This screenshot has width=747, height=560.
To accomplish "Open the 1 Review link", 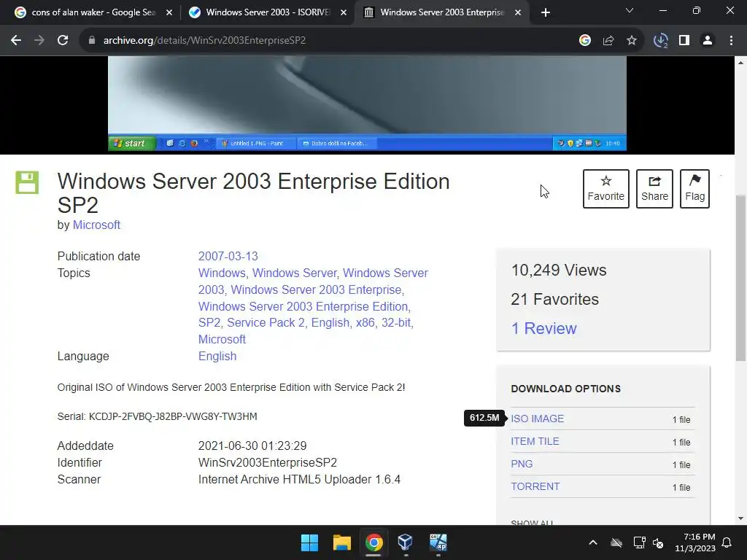I will [543, 328].
